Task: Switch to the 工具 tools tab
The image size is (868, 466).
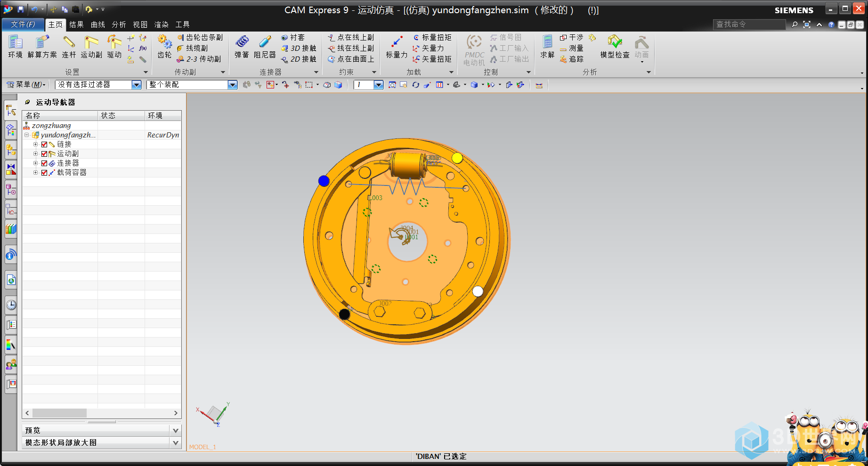Action: pos(182,24)
